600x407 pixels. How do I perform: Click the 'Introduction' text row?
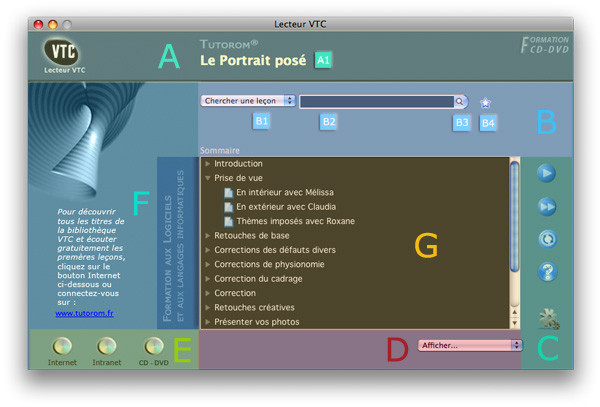238,164
